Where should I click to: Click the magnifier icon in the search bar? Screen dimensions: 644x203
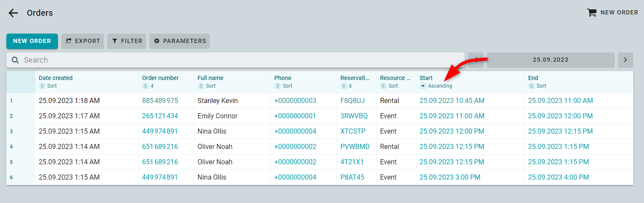coord(15,60)
